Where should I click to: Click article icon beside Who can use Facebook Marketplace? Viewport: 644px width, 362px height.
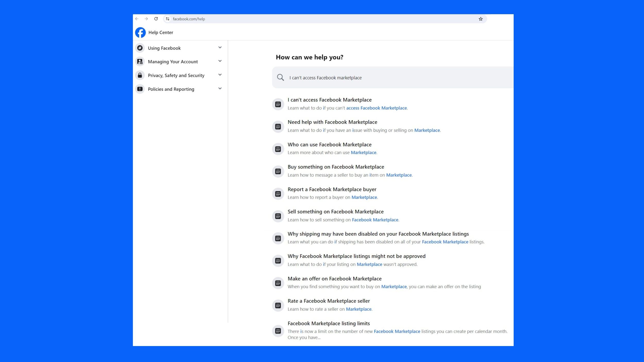[278, 149]
